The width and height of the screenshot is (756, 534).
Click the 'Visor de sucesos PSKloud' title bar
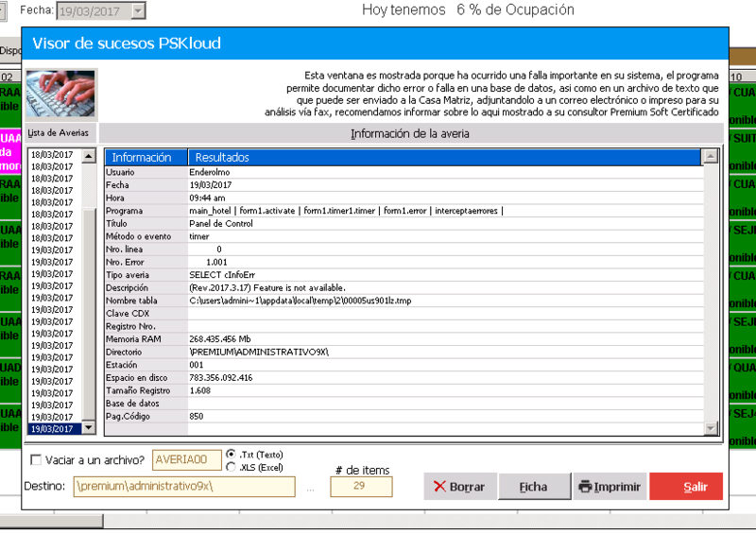375,43
